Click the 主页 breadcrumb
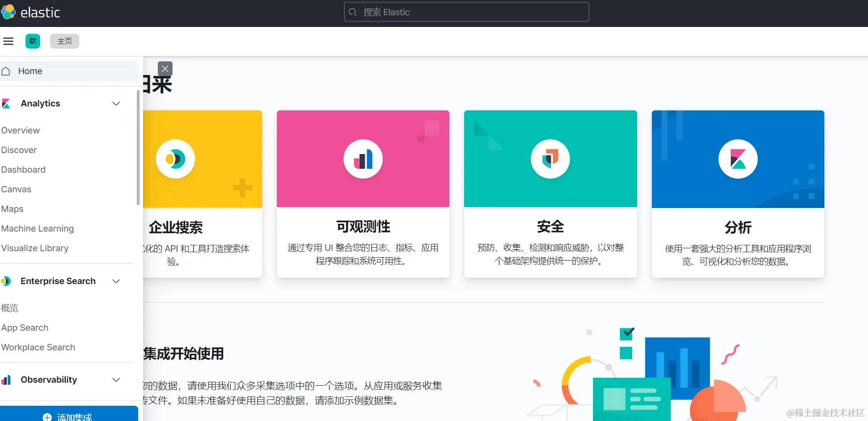Viewport: 868px width, 421px height. (x=64, y=41)
